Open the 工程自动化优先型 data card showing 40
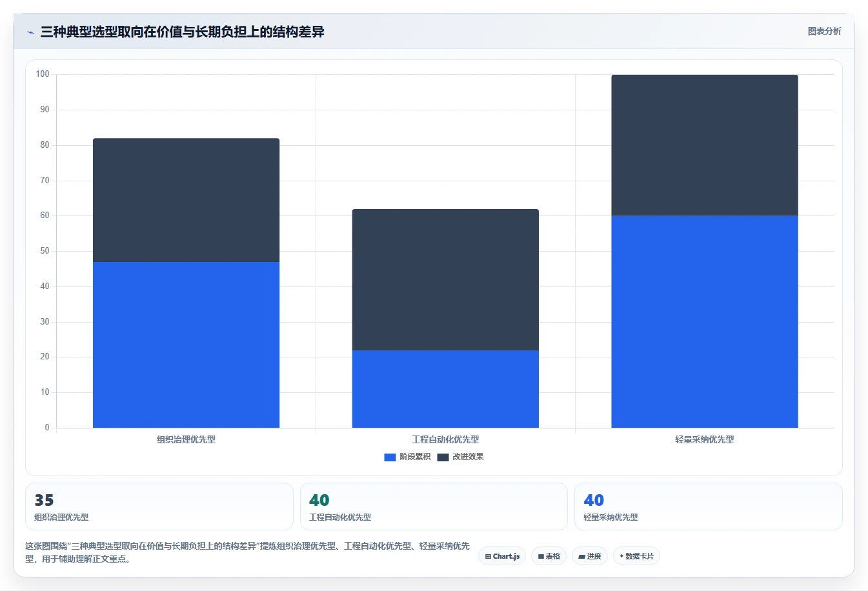This screenshot has width=868, height=591. (434, 506)
